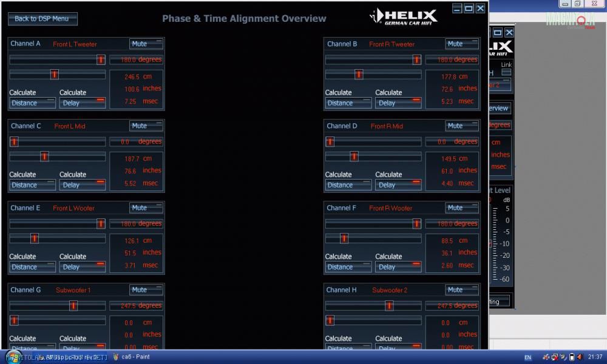The width and height of the screenshot is (607, 364).
Task: Mute Channel D Front R Mid
Action: pos(462,126)
